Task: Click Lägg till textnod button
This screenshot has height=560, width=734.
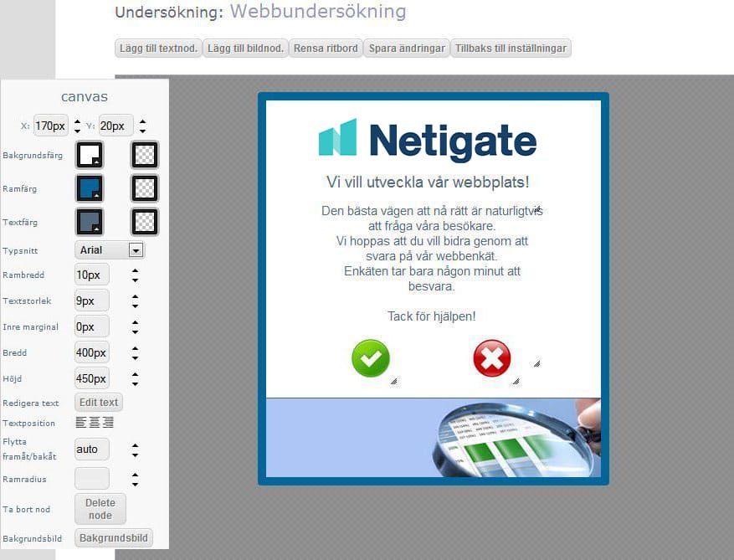Action: click(158, 49)
